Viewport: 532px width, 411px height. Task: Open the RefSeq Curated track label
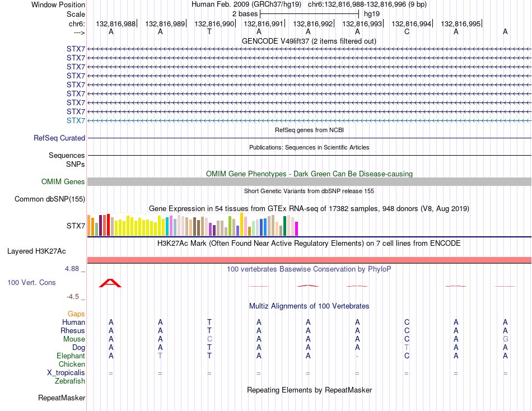tap(59, 138)
